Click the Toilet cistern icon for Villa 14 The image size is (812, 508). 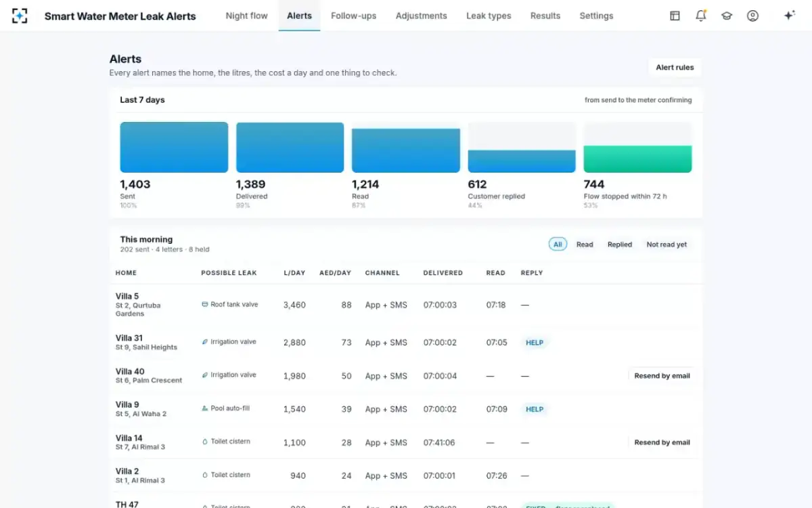point(205,442)
